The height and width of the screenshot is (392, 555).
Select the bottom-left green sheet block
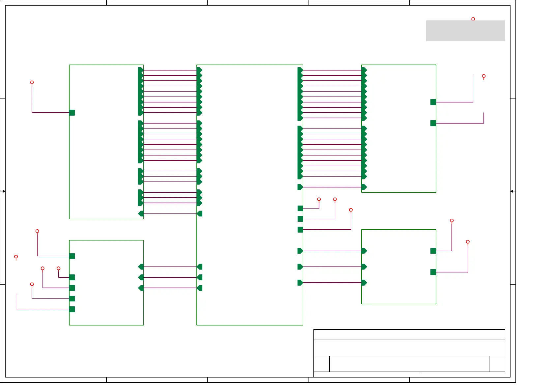coord(106,283)
